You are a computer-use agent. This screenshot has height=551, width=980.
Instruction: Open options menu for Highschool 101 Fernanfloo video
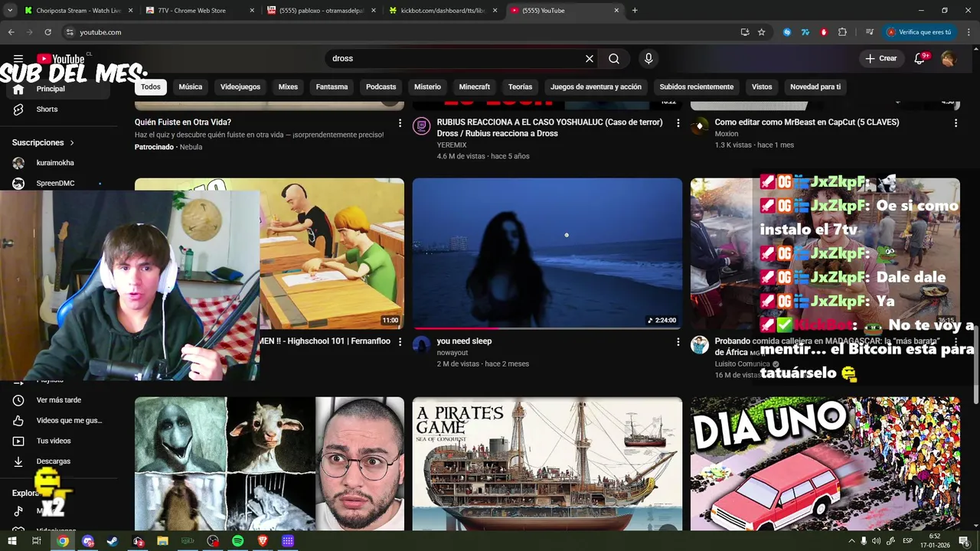400,341
